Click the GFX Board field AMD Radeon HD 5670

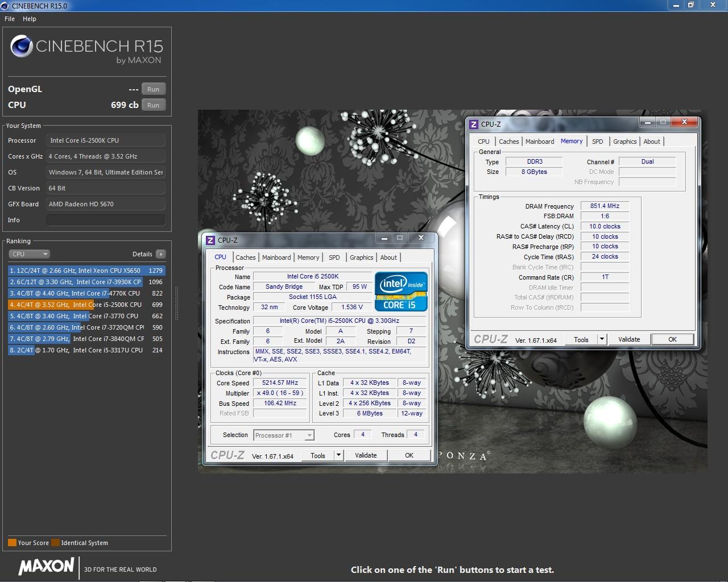coord(106,204)
